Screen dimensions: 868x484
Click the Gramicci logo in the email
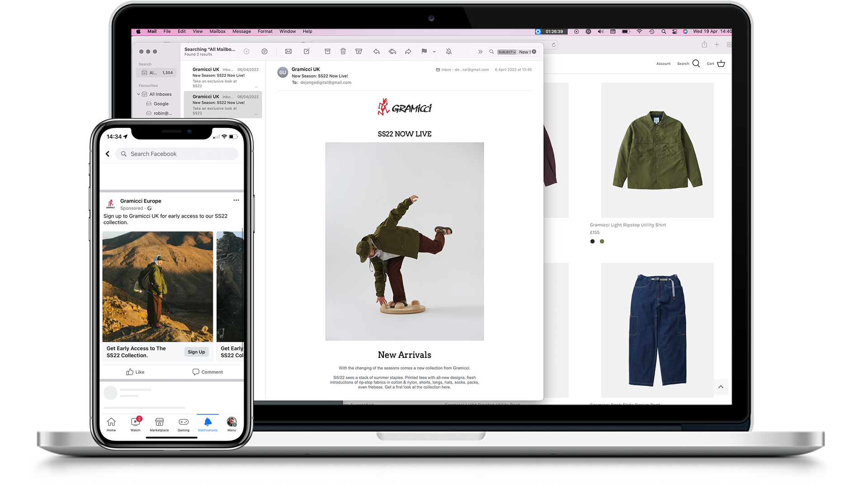coord(405,107)
